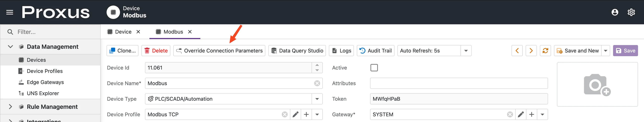Edit Device Profile with pencil icon

click(x=296, y=115)
